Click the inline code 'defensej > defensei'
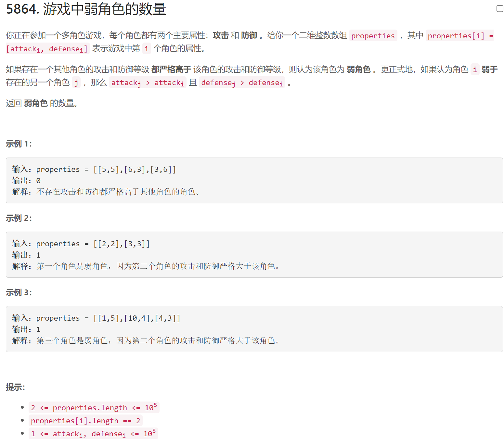 [x=242, y=83]
